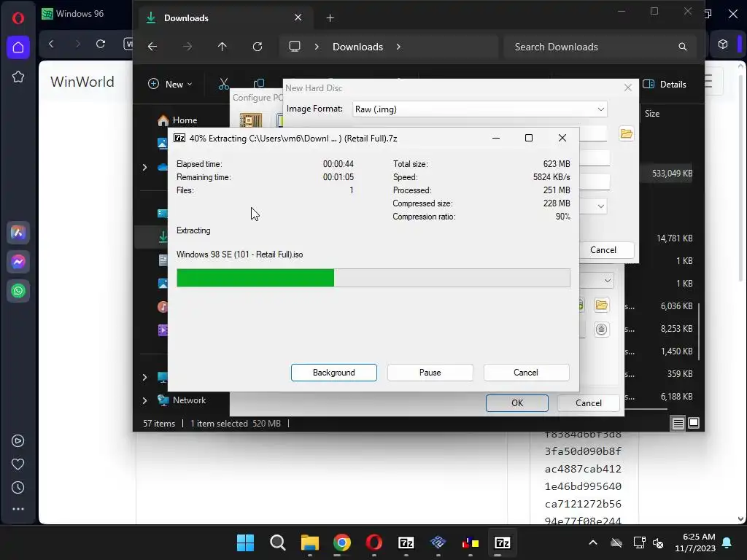Reload the Opera page

[100, 44]
